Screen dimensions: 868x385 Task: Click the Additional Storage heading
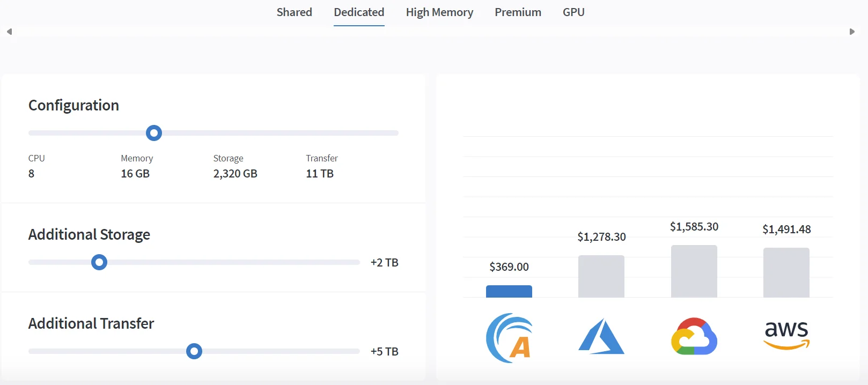coord(89,235)
